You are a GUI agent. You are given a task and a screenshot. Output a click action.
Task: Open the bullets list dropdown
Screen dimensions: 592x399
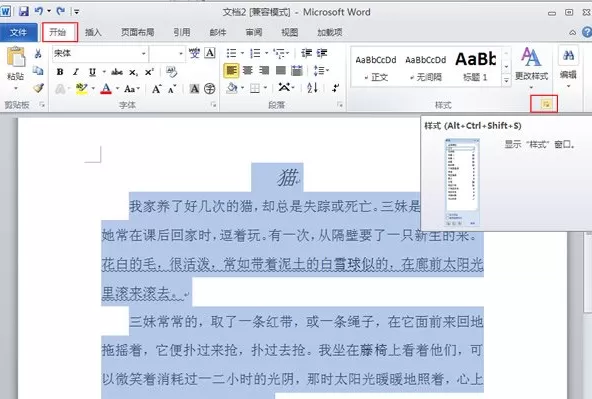tap(242, 53)
